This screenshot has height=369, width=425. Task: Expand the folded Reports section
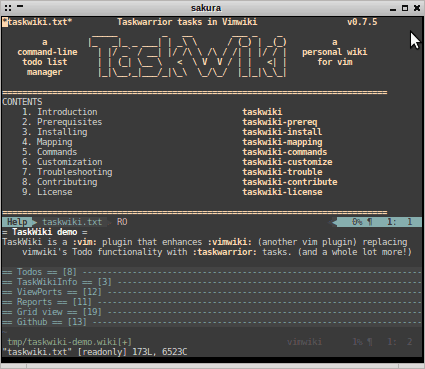pos(212,302)
